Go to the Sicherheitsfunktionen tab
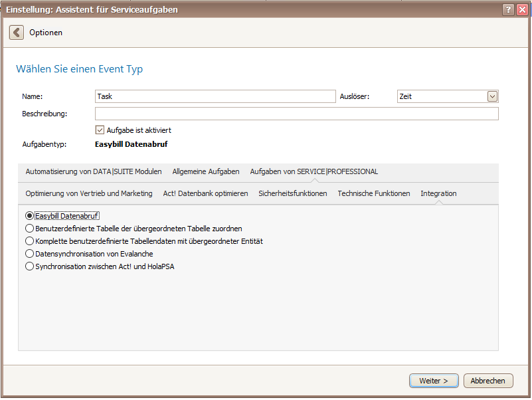This screenshot has width=532, height=400. (x=293, y=193)
